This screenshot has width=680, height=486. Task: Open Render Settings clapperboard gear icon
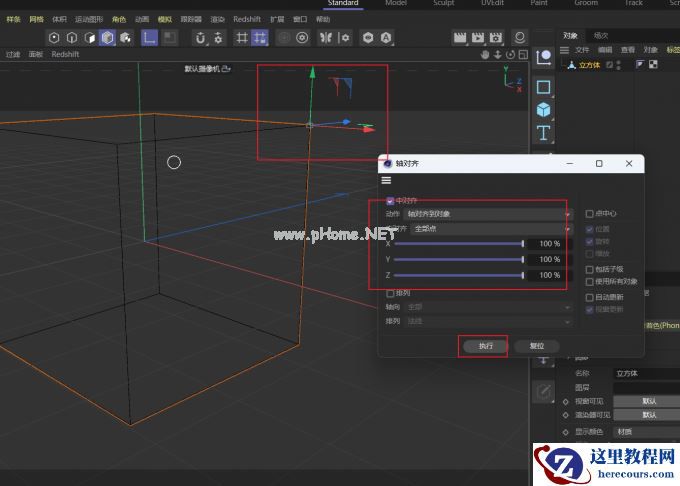pyautogui.click(x=496, y=38)
